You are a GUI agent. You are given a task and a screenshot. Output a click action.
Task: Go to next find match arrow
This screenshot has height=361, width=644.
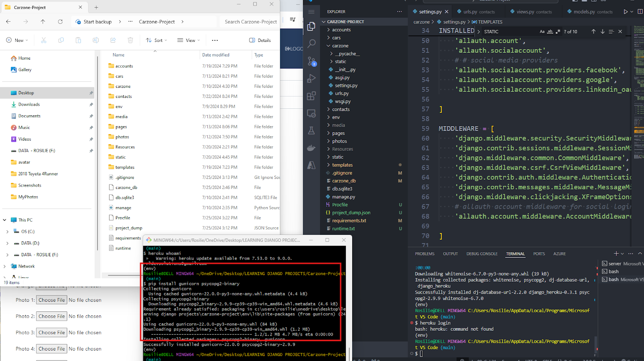(x=603, y=31)
